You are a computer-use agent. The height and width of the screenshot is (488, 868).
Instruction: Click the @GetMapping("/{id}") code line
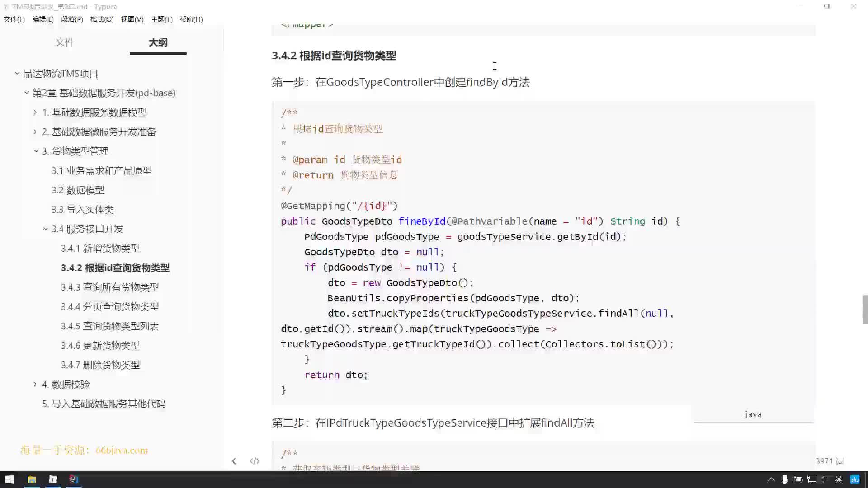pos(339,206)
